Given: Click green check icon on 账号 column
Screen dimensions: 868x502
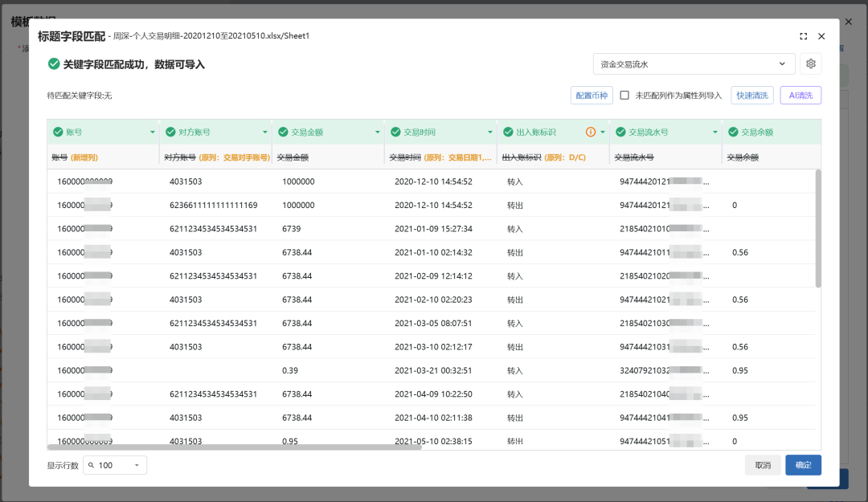Looking at the screenshot, I should pos(58,132).
